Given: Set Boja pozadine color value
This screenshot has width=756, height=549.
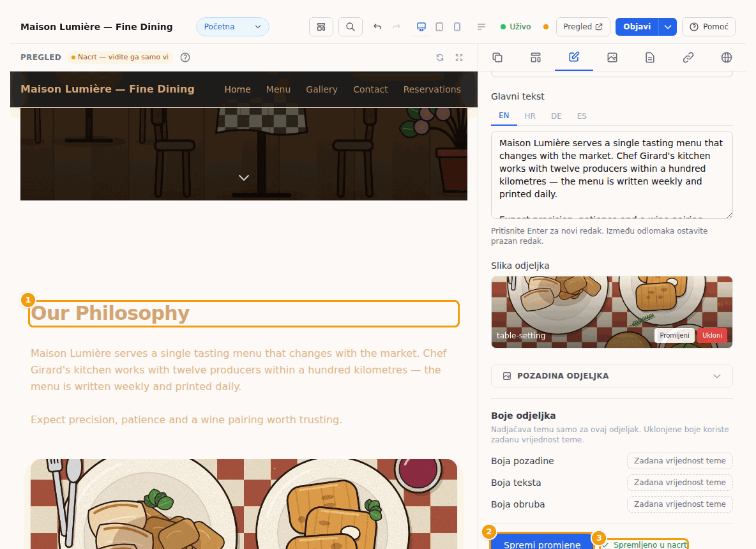Looking at the screenshot, I should tap(679, 461).
